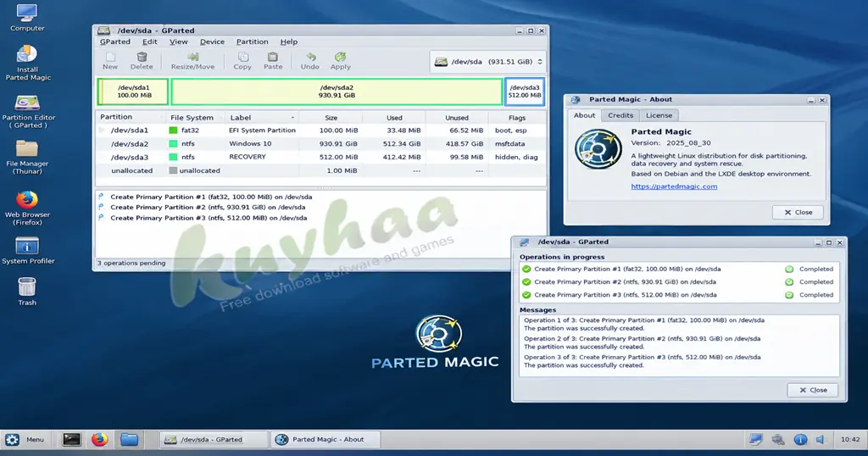Click the New partition toolbar icon

tap(110, 61)
